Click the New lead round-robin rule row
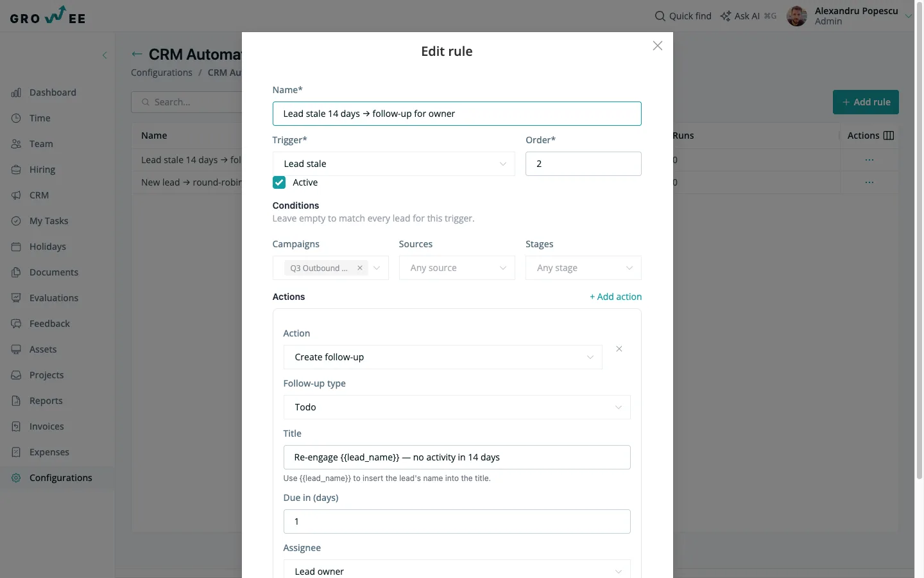Image resolution: width=924 pixels, height=578 pixels. pos(191,182)
